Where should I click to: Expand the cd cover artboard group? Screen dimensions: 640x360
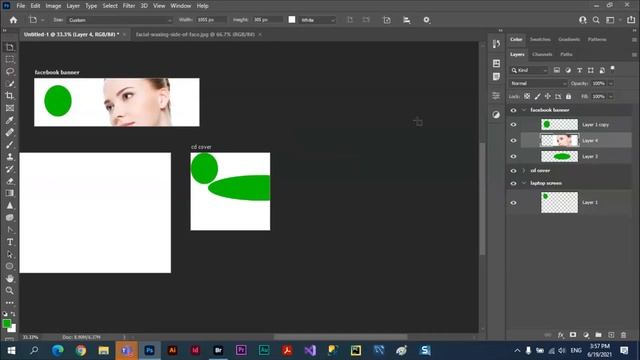pos(524,171)
